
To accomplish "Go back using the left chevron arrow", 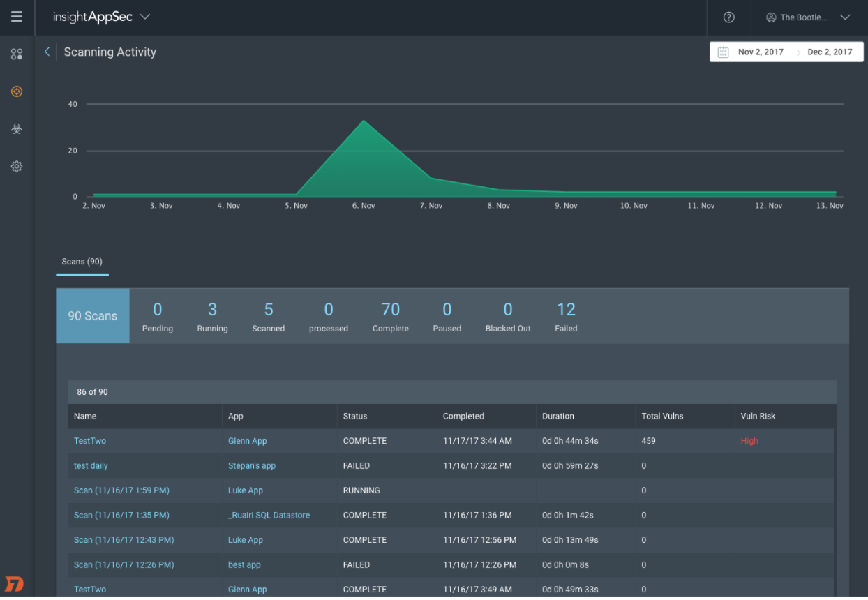I will pyautogui.click(x=47, y=52).
